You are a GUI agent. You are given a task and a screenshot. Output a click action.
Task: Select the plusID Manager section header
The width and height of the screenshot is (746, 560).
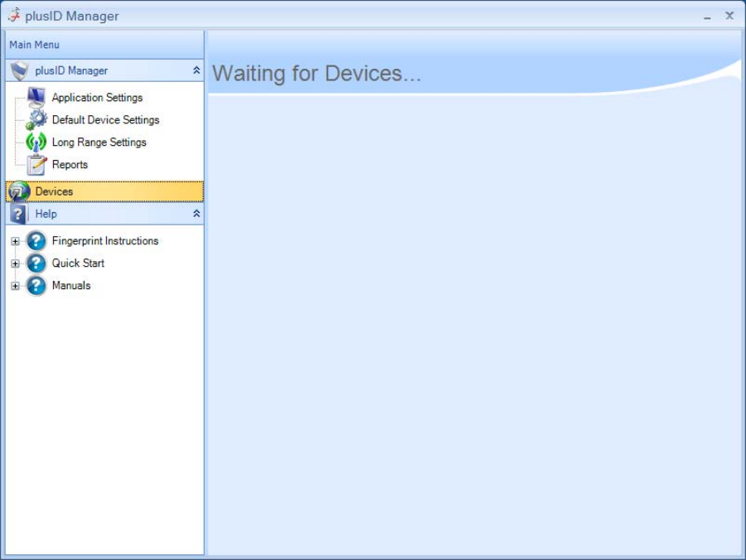coord(104,71)
